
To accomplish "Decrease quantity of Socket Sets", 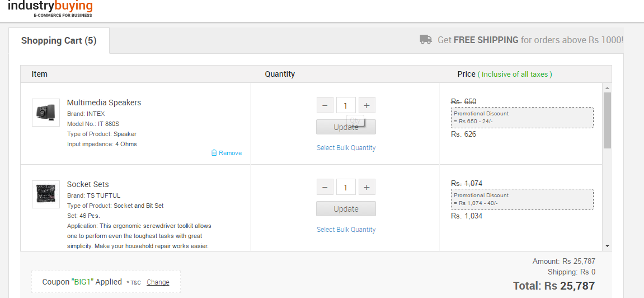I will tap(325, 188).
